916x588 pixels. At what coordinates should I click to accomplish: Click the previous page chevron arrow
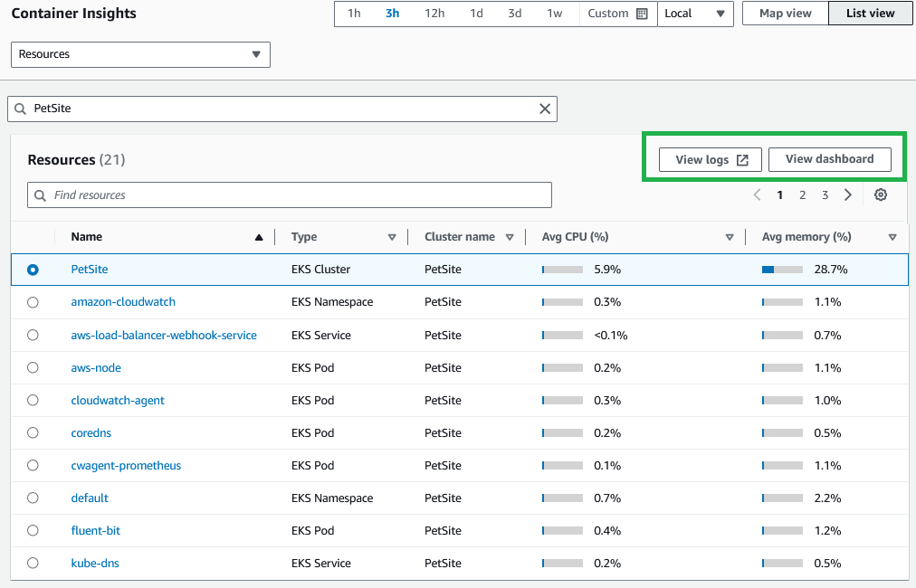(x=757, y=194)
